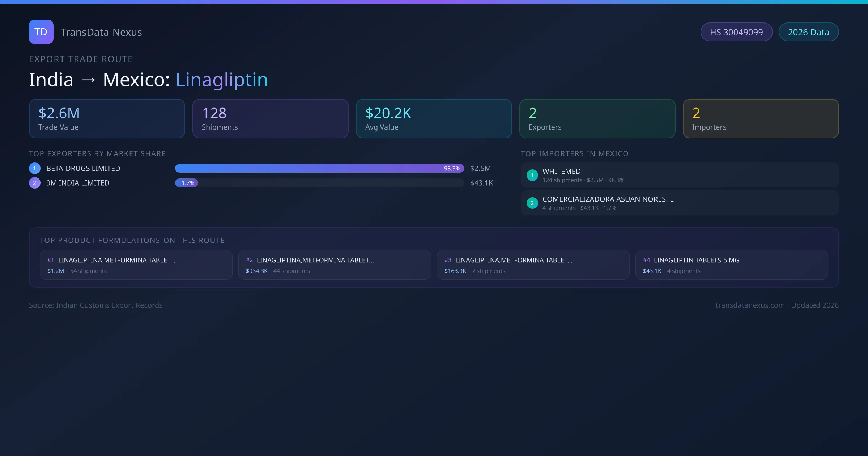Screen dimensions: 868x456
Task: Click the 98.3% market share bar
Action: (x=319, y=168)
